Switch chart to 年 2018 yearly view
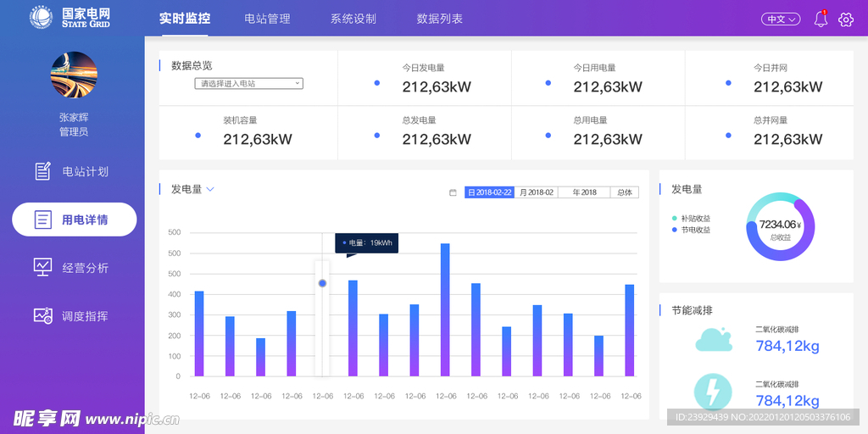This screenshot has height=434, width=868. (x=584, y=192)
